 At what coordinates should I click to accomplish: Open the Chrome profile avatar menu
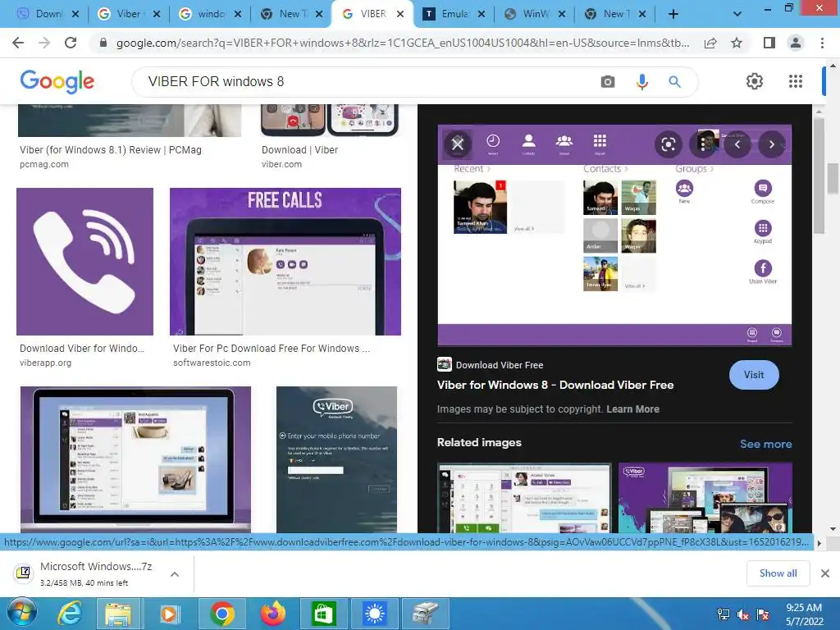[796, 43]
